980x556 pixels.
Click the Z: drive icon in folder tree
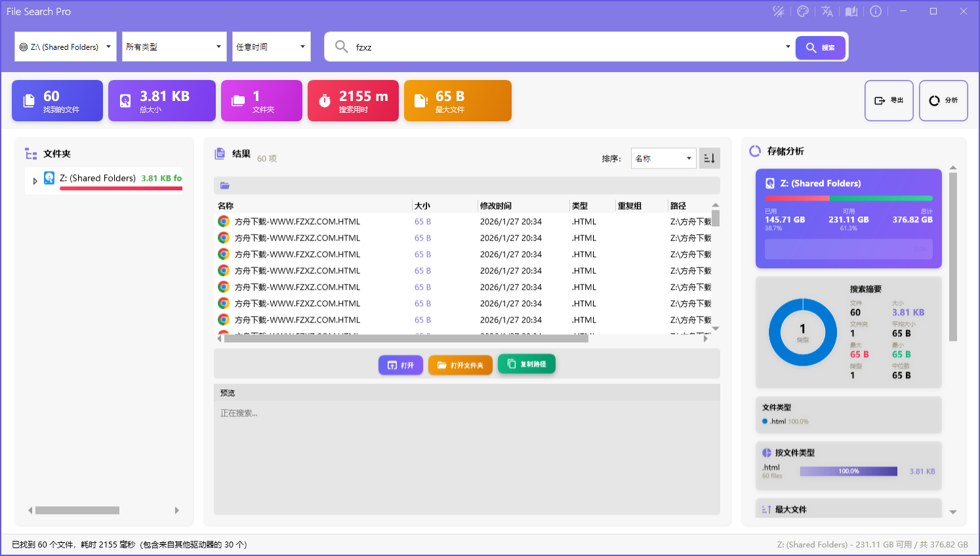(49, 178)
